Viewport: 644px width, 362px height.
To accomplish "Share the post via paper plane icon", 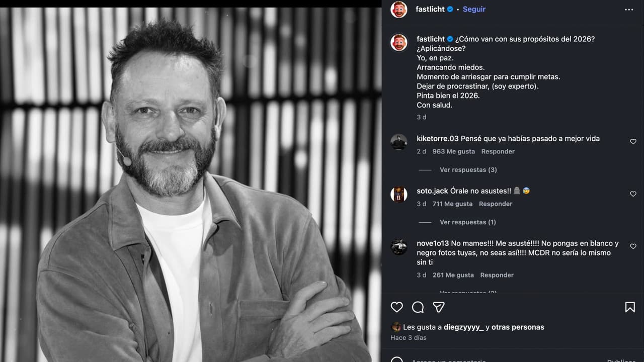I will pos(439,307).
